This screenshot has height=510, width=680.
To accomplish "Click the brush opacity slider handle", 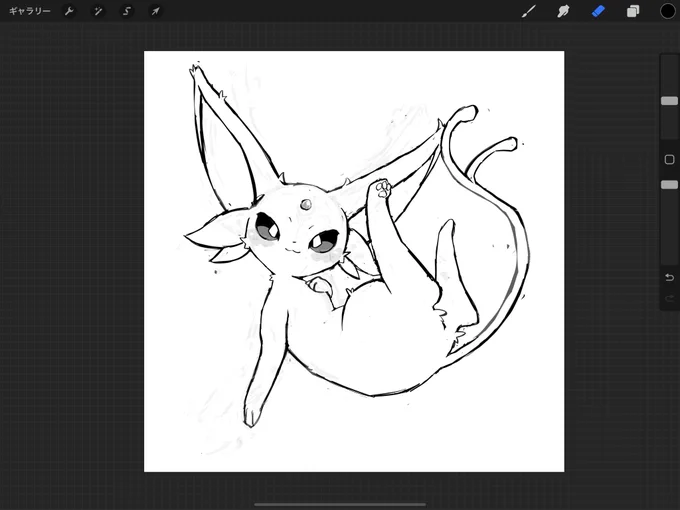I will (669, 185).
